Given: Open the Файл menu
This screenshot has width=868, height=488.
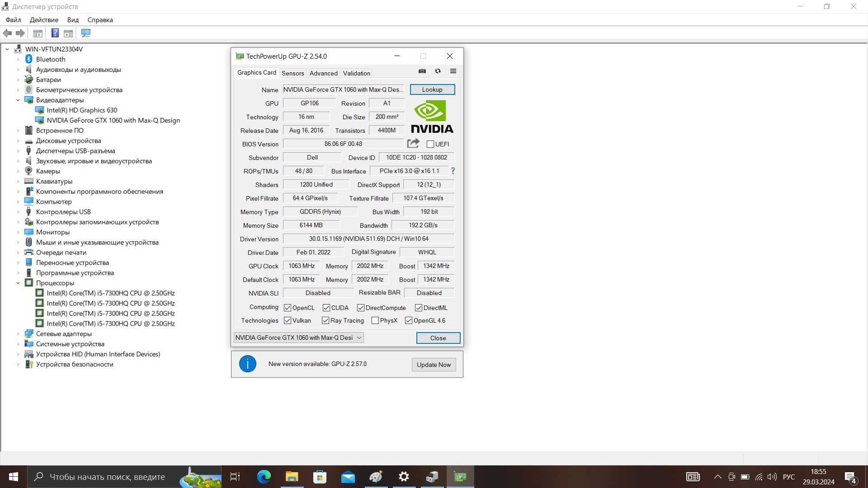Looking at the screenshot, I should coord(13,20).
